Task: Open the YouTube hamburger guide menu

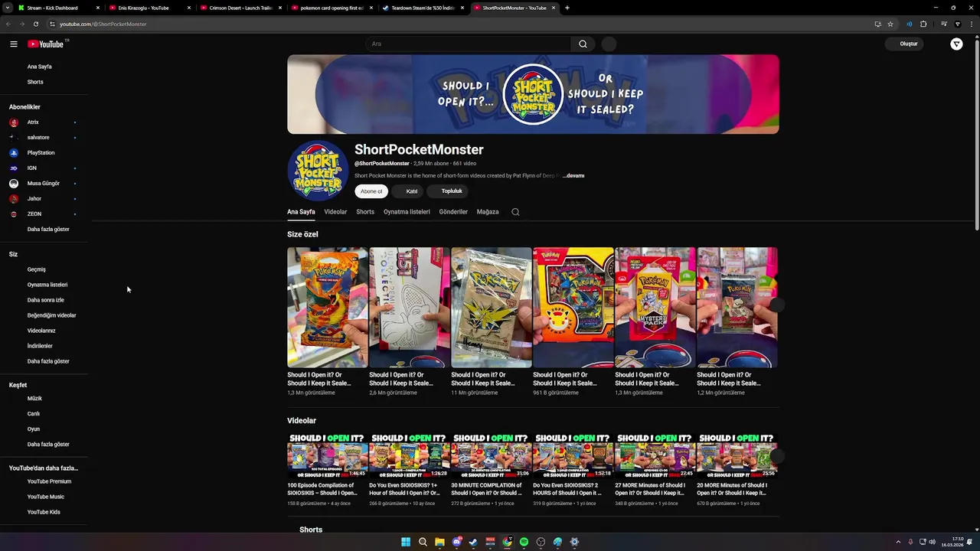Action: pyautogui.click(x=14, y=44)
